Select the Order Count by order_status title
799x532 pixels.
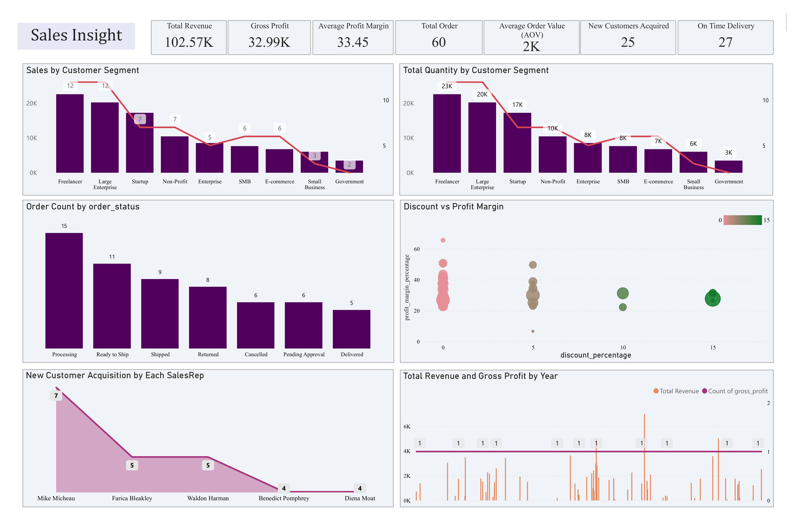pyautogui.click(x=83, y=207)
